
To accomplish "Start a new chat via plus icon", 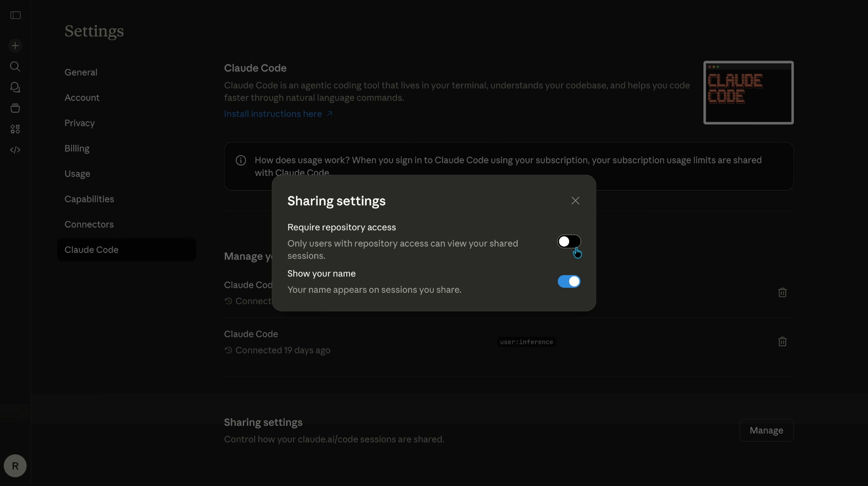I will tap(15, 45).
